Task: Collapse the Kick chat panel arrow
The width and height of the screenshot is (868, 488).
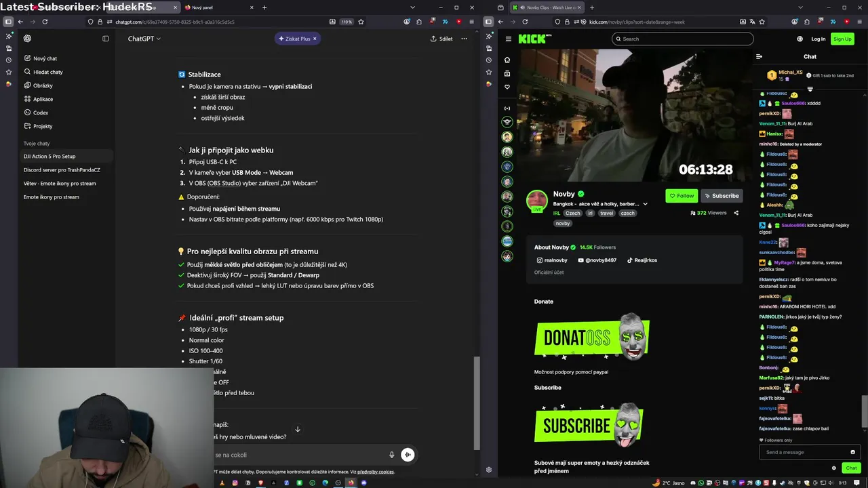Action: (759, 57)
